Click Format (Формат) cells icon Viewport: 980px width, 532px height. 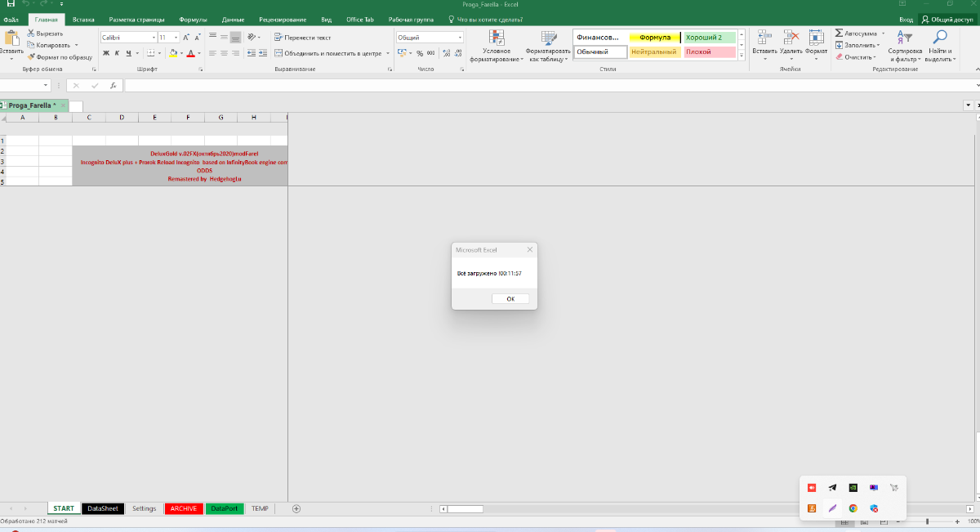[816, 43]
